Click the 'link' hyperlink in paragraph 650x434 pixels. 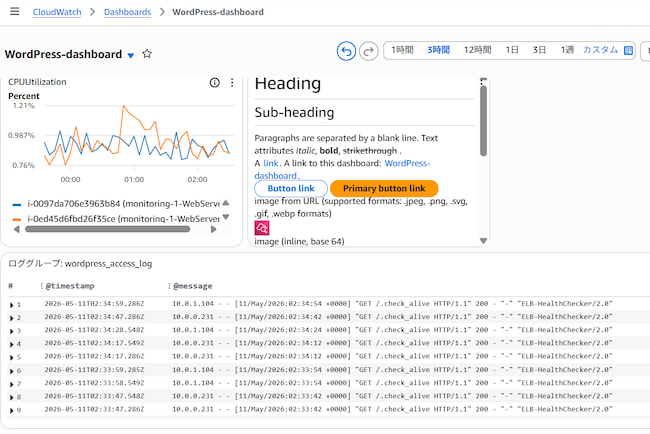(271, 163)
